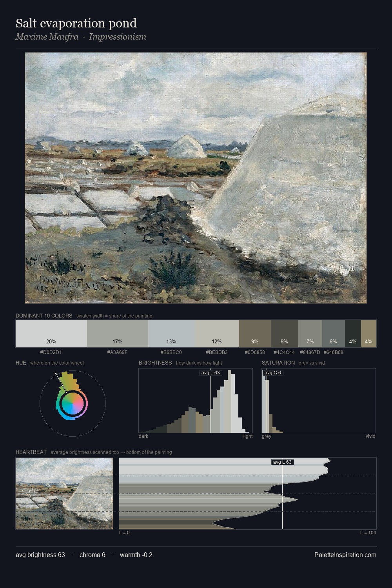Click the chroma 6 footer stat

[93, 555]
